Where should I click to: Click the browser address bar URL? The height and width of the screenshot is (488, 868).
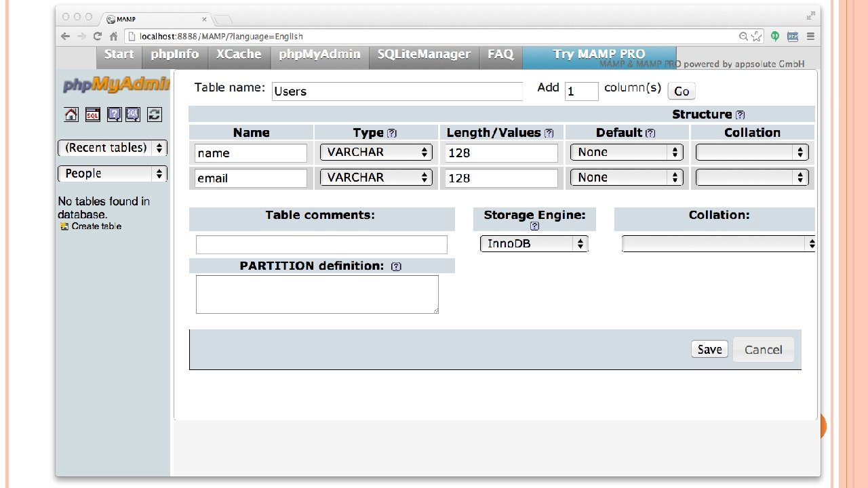coord(221,37)
